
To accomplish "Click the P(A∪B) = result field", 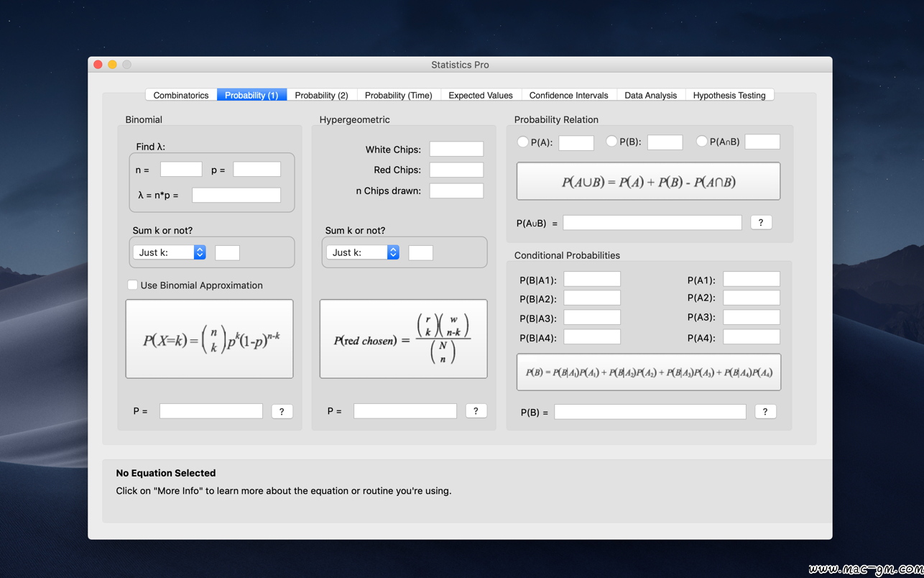I will tap(652, 223).
